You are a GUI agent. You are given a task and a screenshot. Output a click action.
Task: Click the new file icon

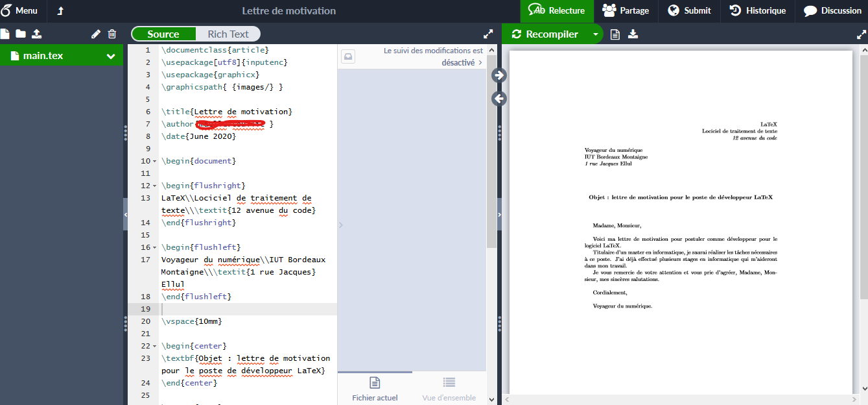click(5, 34)
